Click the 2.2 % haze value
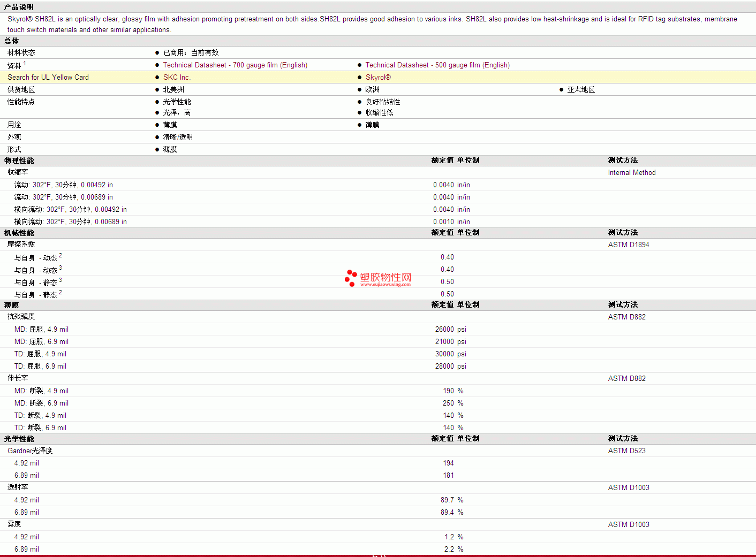The image size is (756, 557). point(454,549)
